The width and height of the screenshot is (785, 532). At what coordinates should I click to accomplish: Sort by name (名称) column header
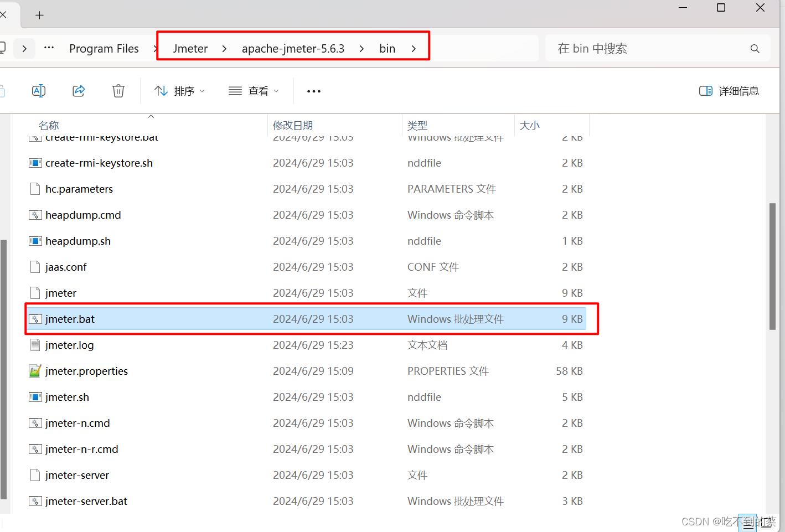[49, 125]
